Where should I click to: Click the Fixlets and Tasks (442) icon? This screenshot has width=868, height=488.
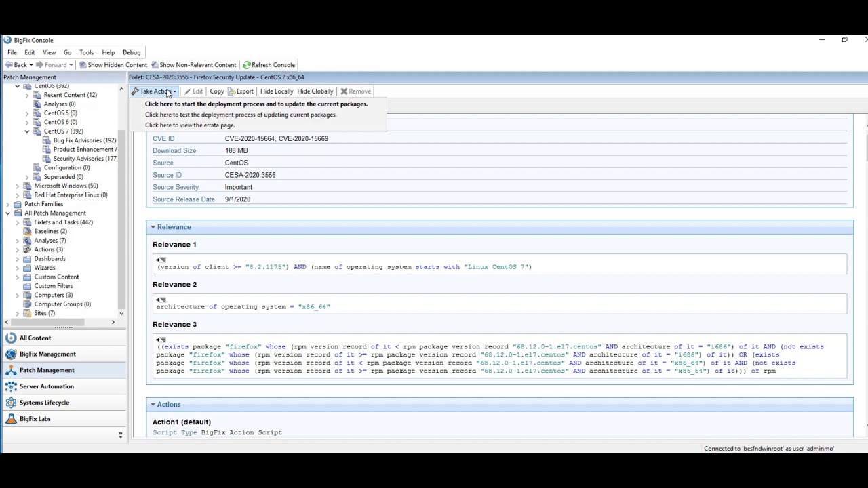point(27,222)
